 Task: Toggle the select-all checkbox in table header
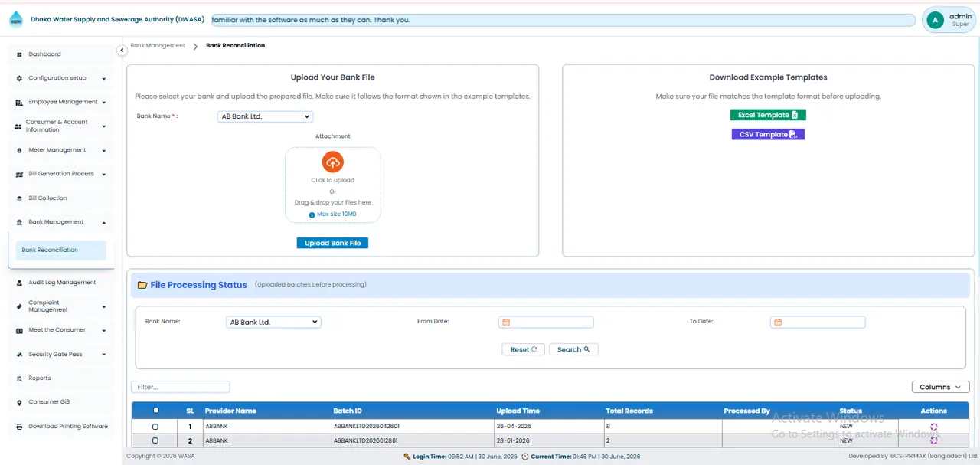click(155, 411)
